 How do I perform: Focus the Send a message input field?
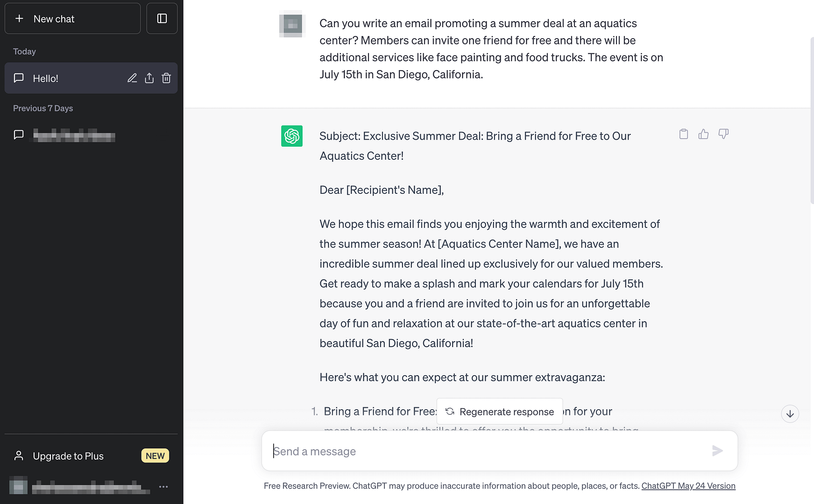[x=486, y=451]
